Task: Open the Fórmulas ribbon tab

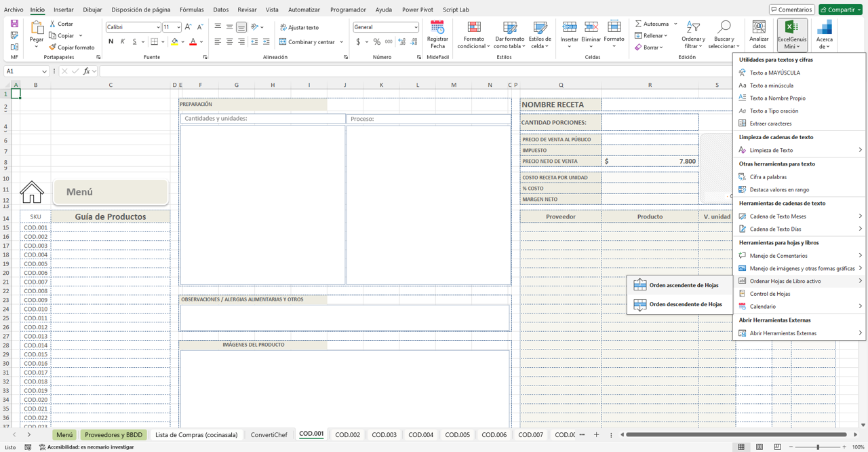Action: 192,10
